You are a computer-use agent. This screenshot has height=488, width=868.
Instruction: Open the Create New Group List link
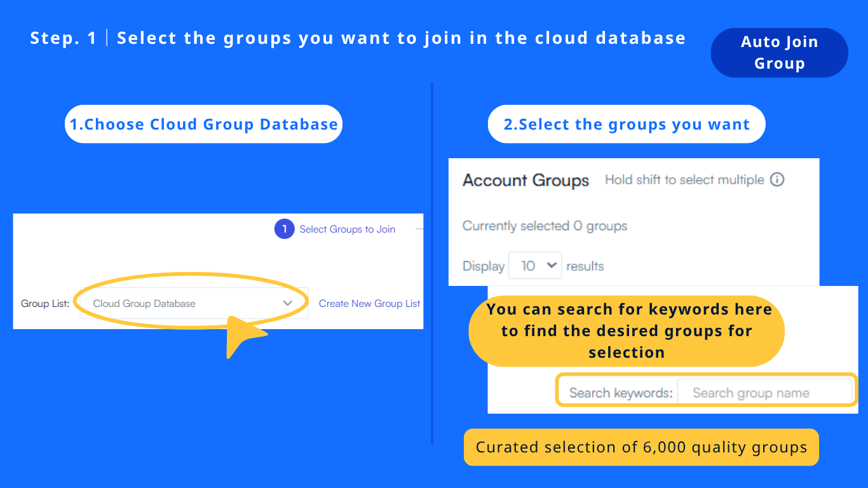pos(369,304)
